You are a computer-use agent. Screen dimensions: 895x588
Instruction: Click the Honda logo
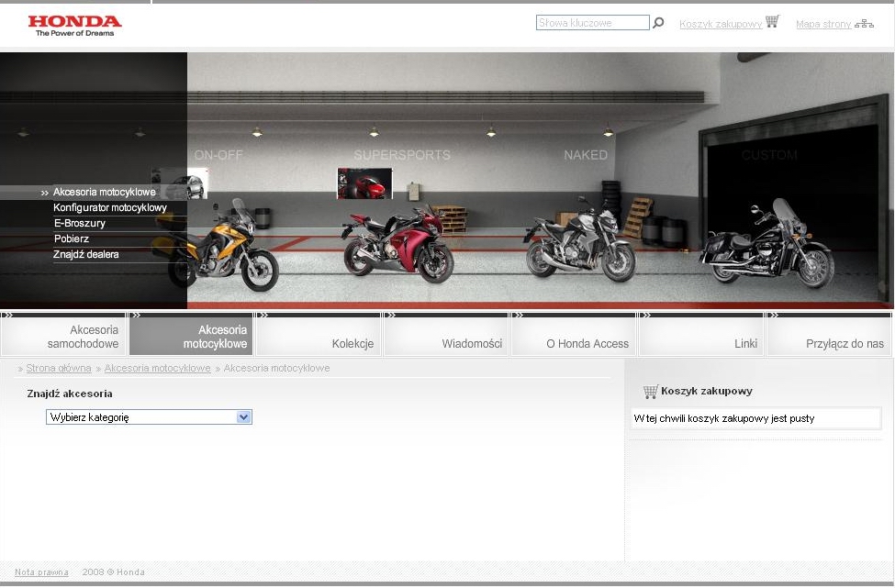click(x=74, y=25)
